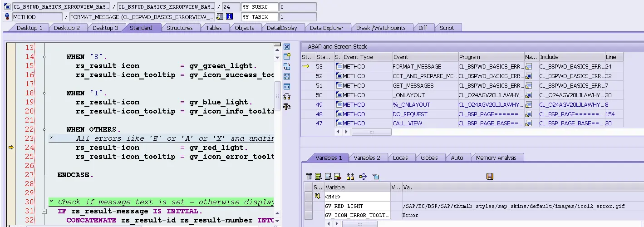644x227 pixels.
Task: Click the info icon next to FORMAT_MESSAGE field
Action: 229,17
